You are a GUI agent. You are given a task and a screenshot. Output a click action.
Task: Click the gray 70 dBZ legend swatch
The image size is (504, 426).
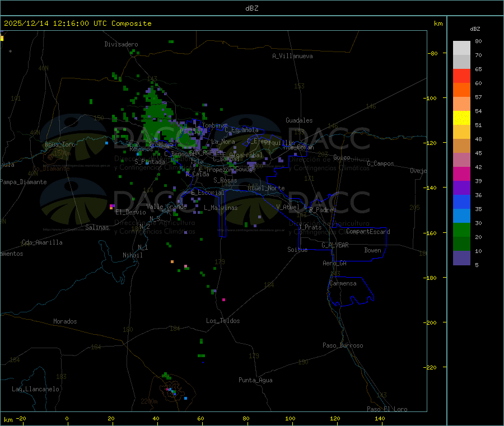coord(461,62)
